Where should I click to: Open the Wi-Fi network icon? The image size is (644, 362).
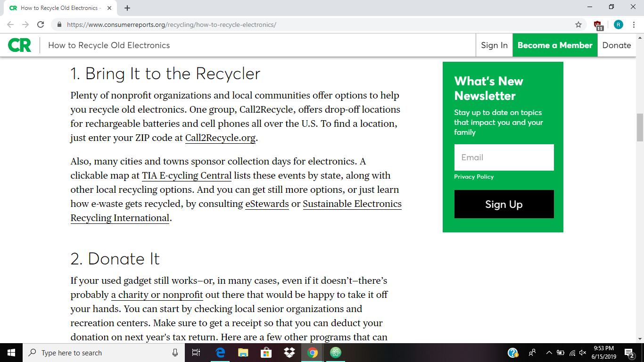coord(572,353)
